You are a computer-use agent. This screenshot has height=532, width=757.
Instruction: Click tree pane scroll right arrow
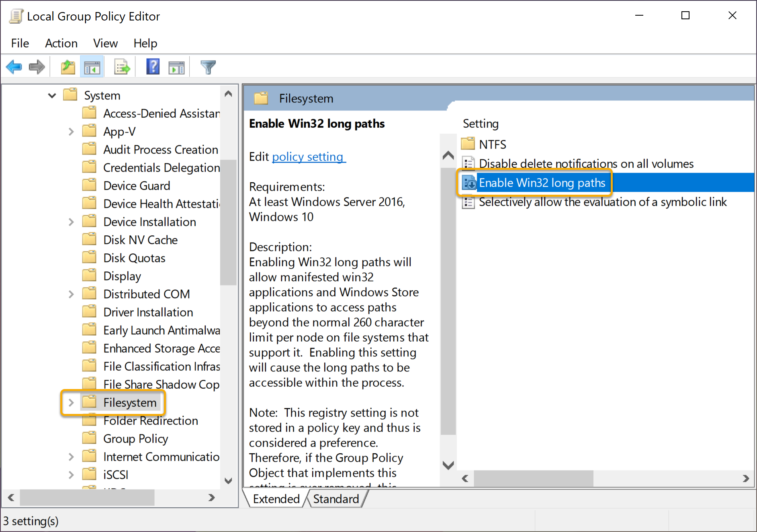pos(211,498)
